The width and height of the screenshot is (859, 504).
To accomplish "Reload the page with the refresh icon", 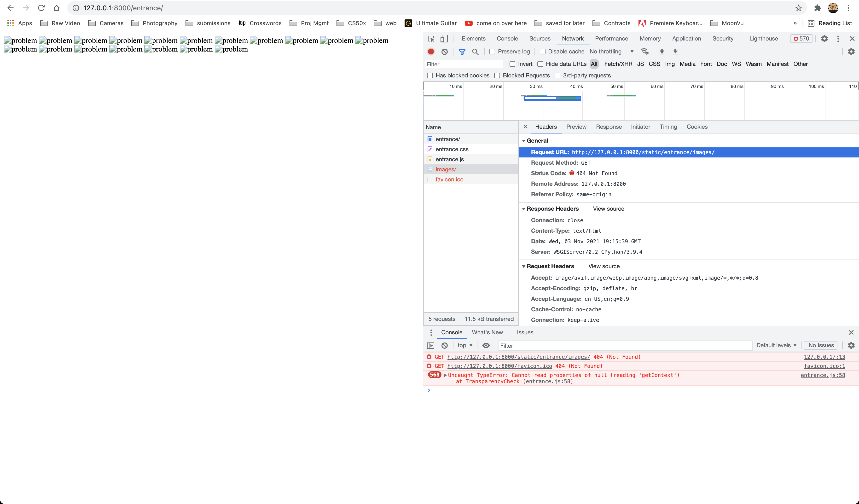I will coord(41,8).
